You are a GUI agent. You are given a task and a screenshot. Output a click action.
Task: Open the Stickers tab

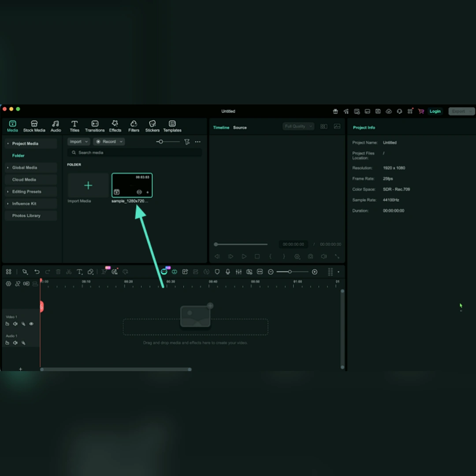(152, 126)
